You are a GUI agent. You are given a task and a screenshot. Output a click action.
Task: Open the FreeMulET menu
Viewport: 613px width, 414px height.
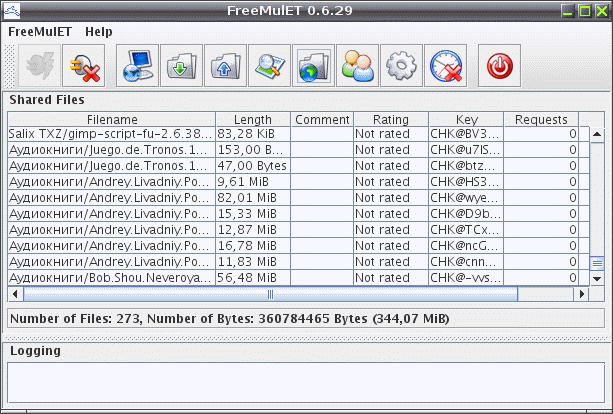[x=40, y=32]
